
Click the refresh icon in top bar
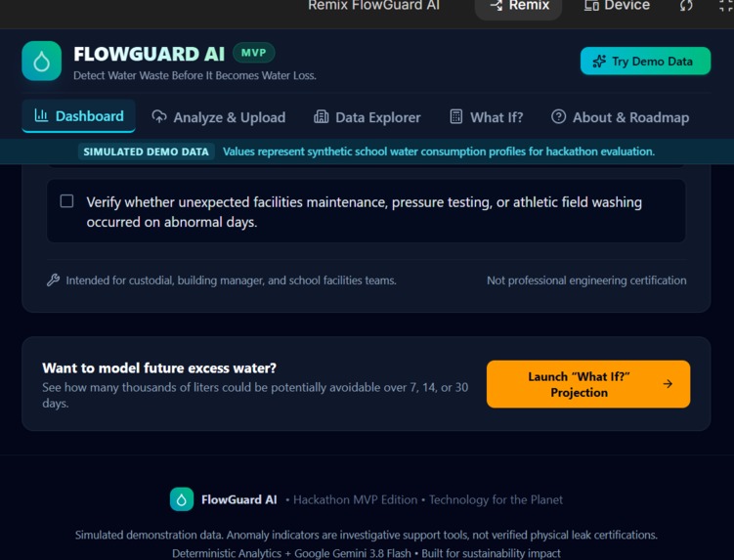pos(686,6)
